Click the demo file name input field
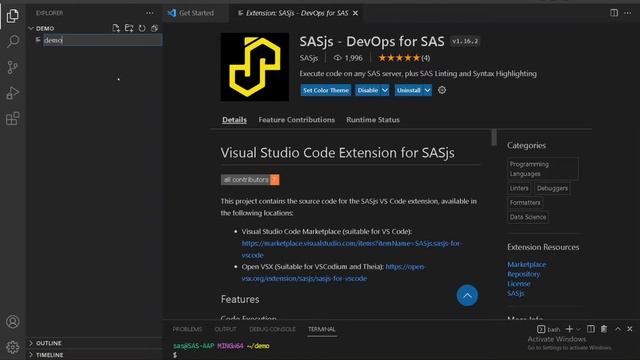 [x=102, y=40]
